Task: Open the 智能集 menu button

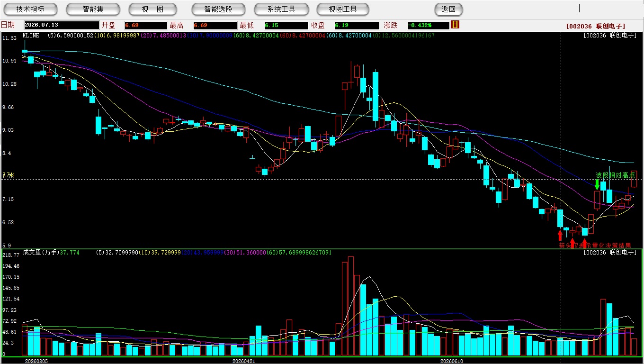Action: tap(93, 9)
